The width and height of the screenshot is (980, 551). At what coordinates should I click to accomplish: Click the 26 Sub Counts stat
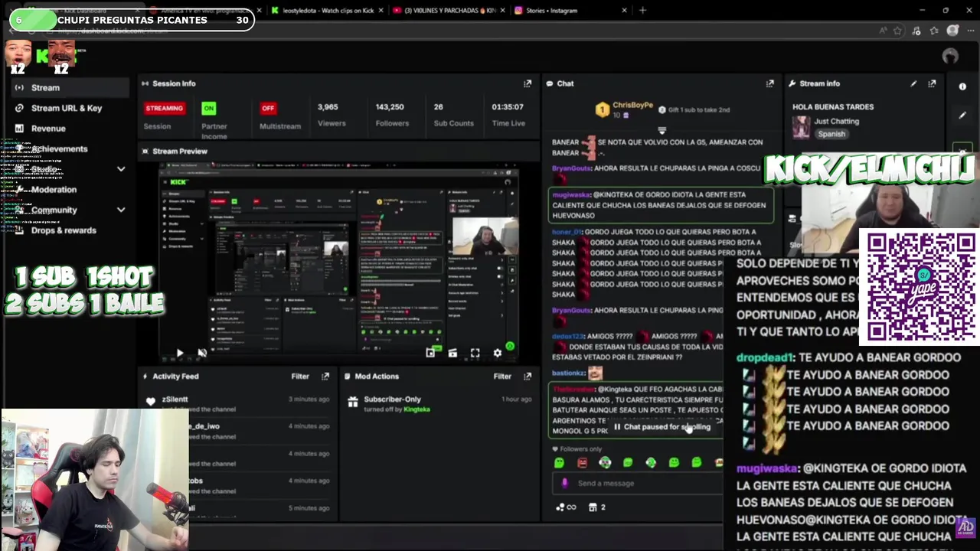[453, 115]
